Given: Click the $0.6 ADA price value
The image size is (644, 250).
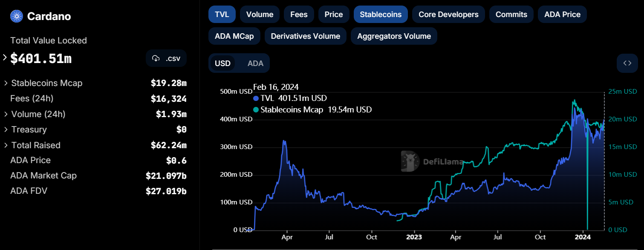Looking at the screenshot, I should [x=176, y=161].
